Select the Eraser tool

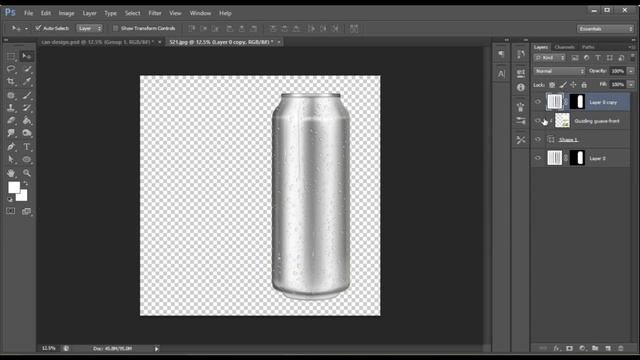[x=11, y=121]
